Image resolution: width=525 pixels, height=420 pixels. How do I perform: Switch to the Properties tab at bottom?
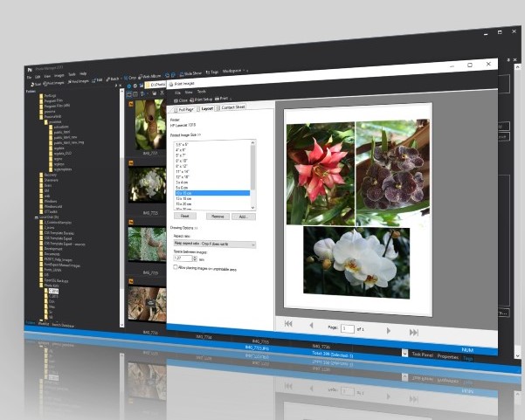(x=447, y=357)
